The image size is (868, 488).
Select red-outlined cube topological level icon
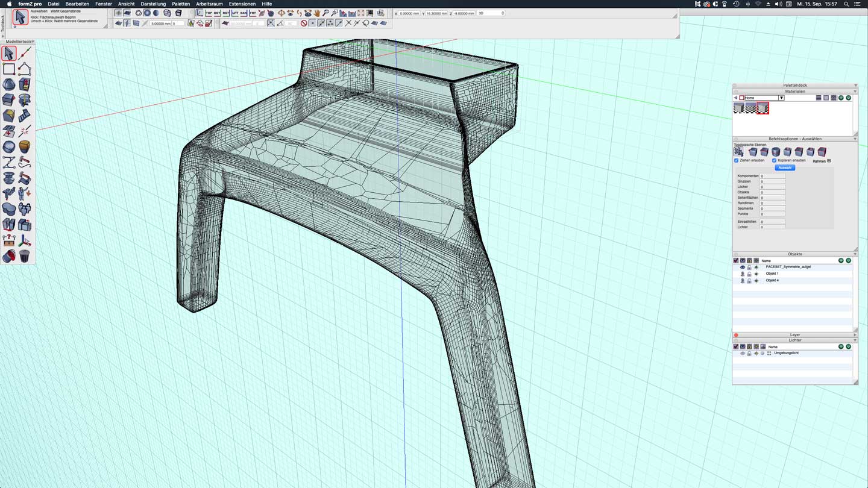click(822, 152)
